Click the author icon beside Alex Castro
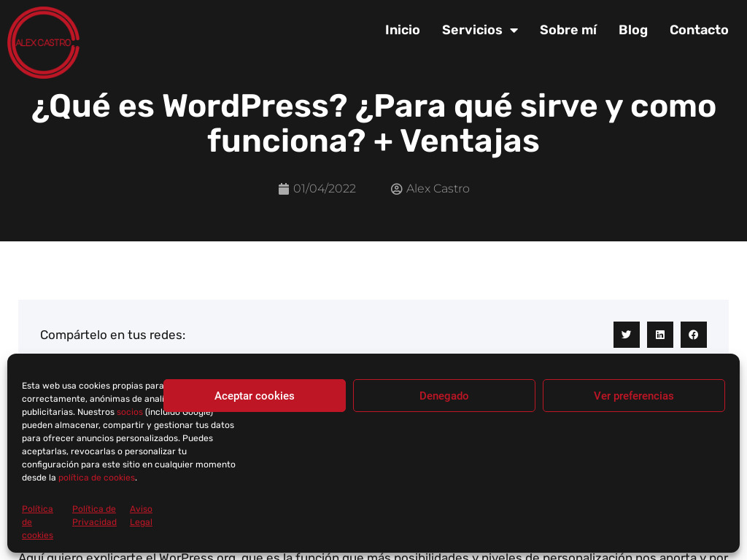Screen dimensions: 747x560 point(396,188)
